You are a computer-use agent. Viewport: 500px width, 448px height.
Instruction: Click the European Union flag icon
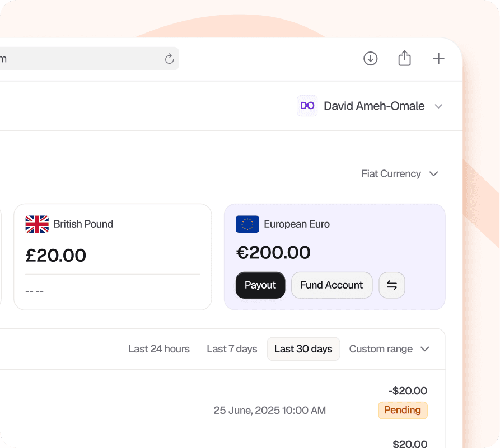(x=247, y=224)
